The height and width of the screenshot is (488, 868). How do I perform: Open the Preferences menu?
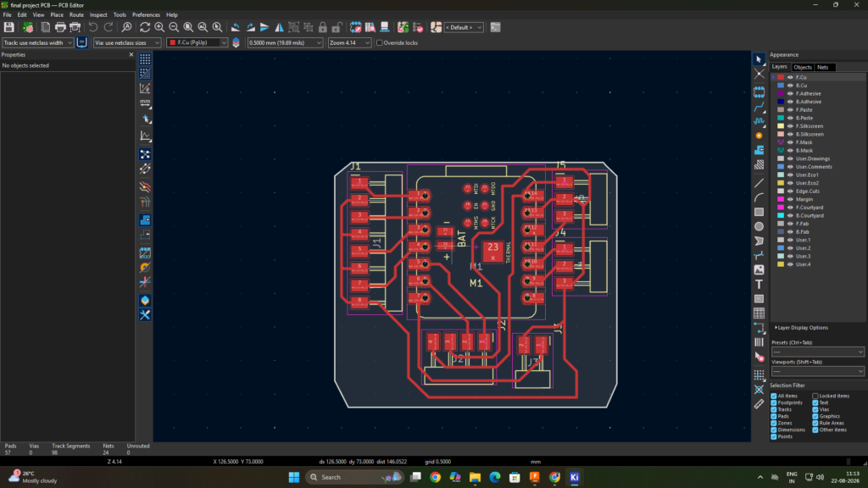[146, 15]
